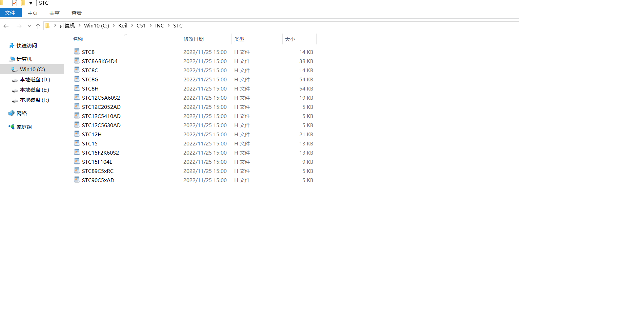Click the STC8A8K64D4 file icon
Viewport: 644px width, 319px height.
click(x=77, y=61)
